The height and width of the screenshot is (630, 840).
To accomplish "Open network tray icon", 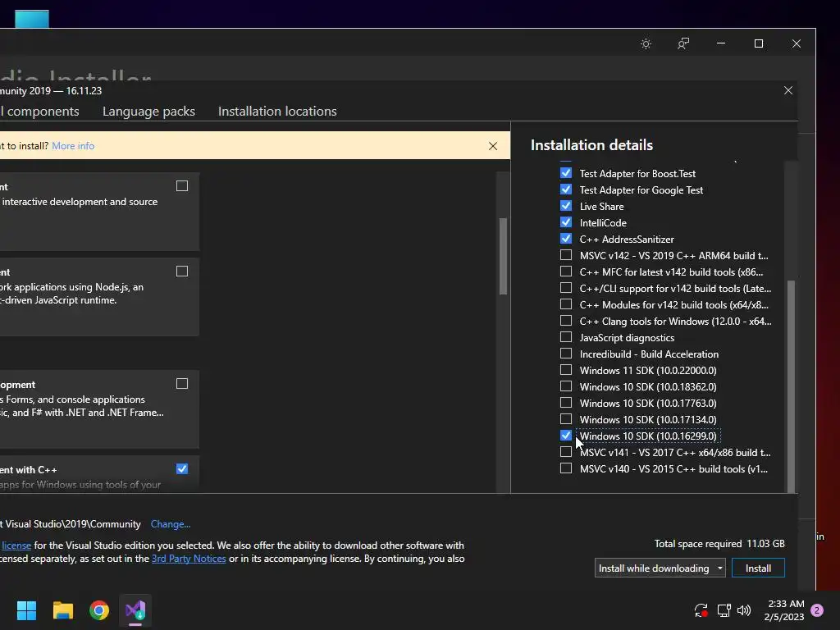I will (x=724, y=610).
